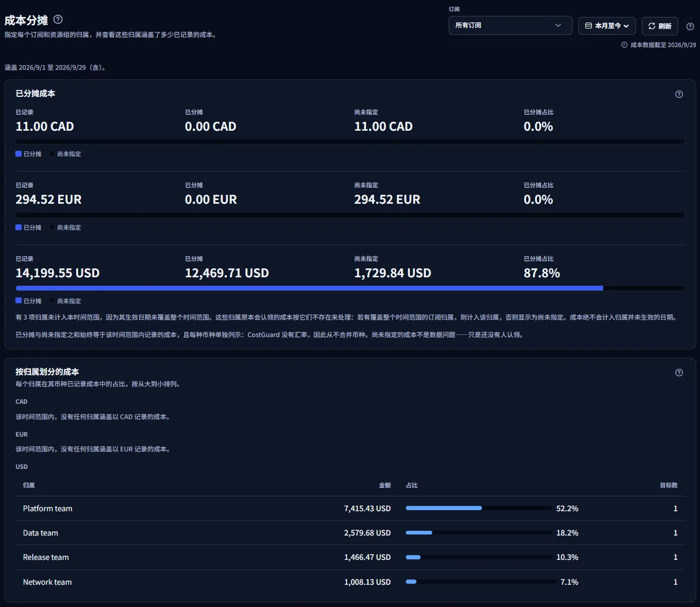
Task: Select the 已分摊 value 0.00 CAD
Action: [211, 126]
